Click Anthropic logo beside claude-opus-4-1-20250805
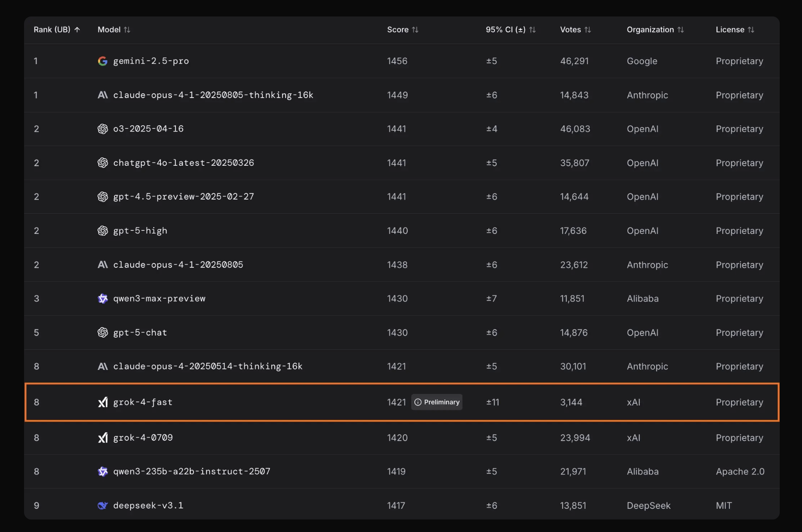The height and width of the screenshot is (532, 802). click(x=102, y=265)
